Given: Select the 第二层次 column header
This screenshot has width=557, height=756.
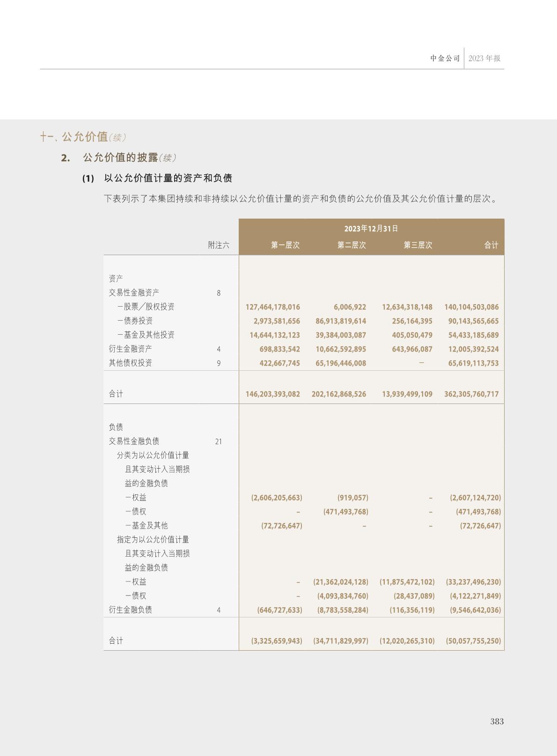Looking at the screenshot, I should click(352, 245).
